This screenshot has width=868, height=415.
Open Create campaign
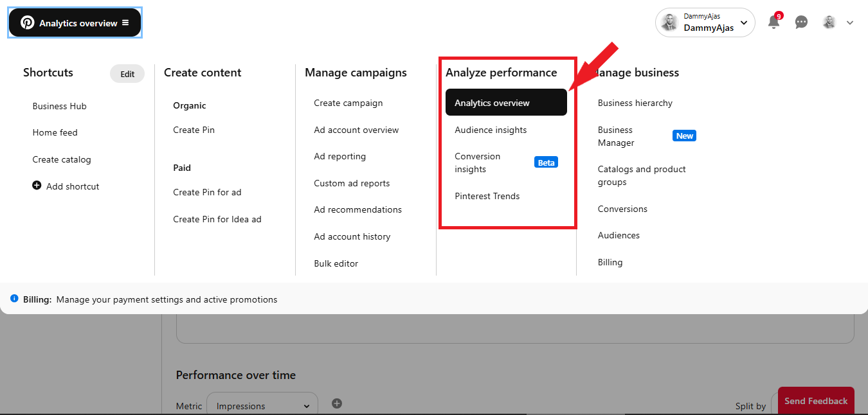[x=348, y=103]
